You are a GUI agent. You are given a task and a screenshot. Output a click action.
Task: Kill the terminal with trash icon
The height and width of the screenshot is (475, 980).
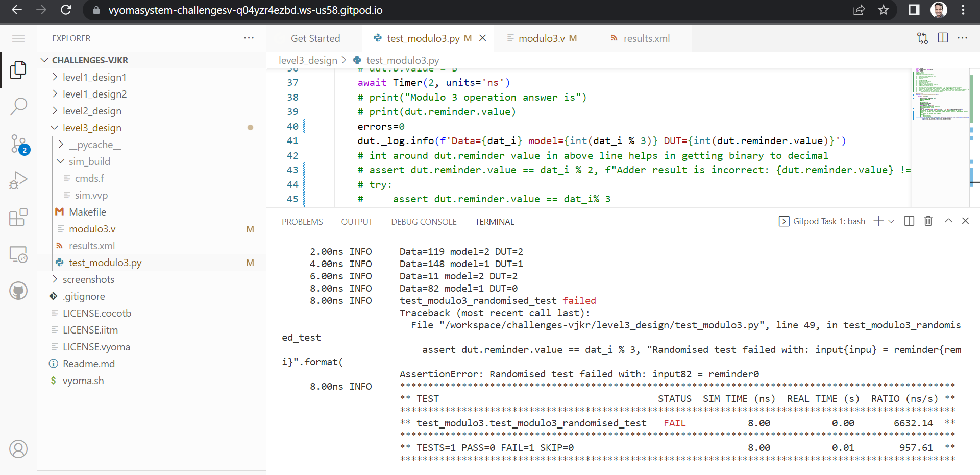point(928,221)
